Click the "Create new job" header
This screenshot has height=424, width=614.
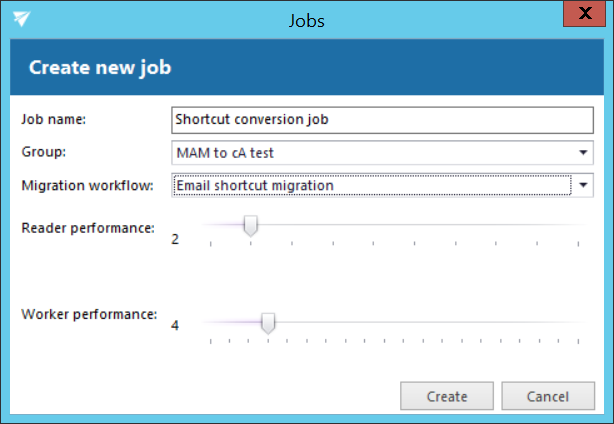pos(100,68)
